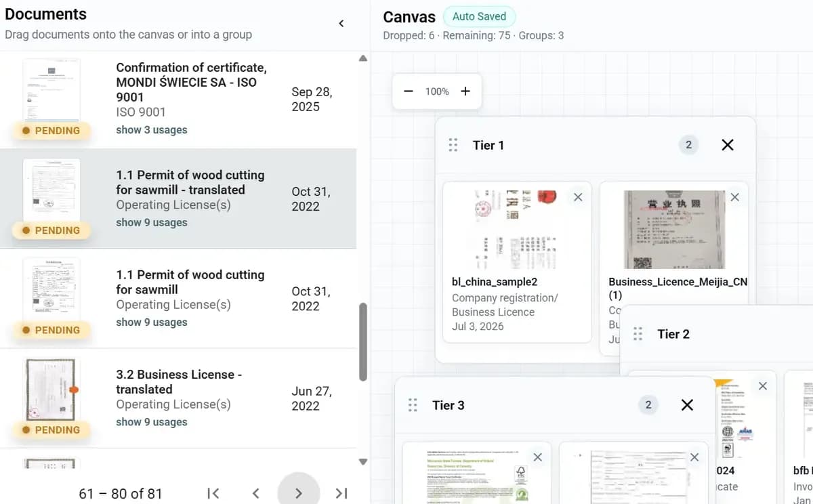Jump to the last page of documents
Image resolution: width=813 pixels, height=504 pixels.
[x=341, y=493]
